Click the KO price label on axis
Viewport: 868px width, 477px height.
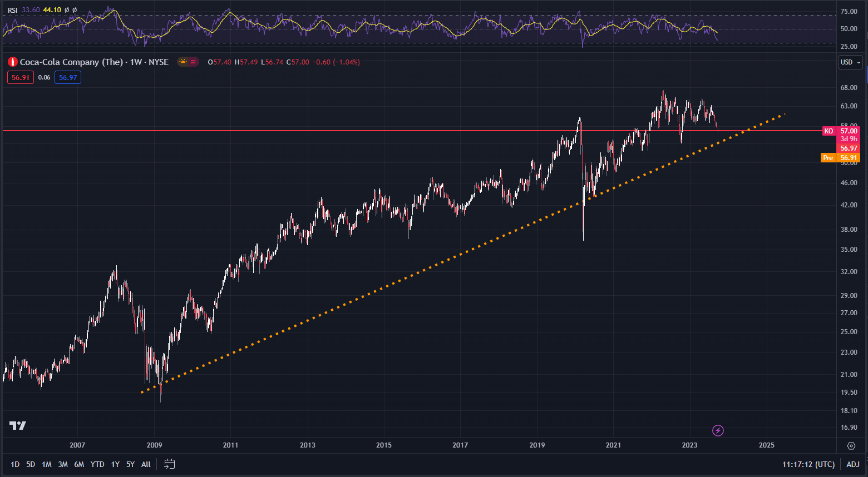(828, 131)
